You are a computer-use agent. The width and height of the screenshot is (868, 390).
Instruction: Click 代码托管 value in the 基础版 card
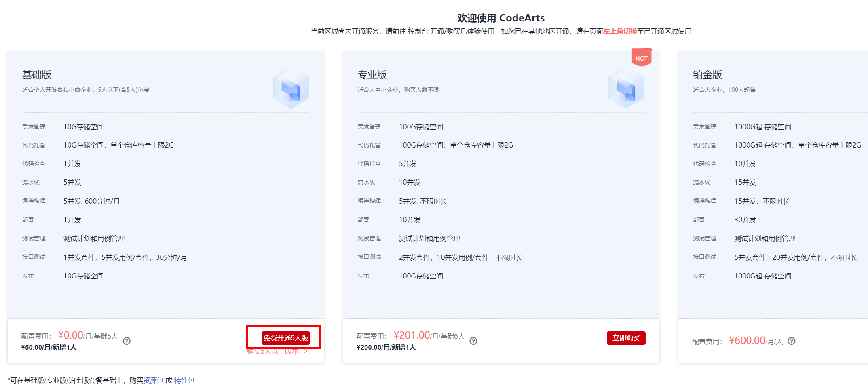[118, 145]
